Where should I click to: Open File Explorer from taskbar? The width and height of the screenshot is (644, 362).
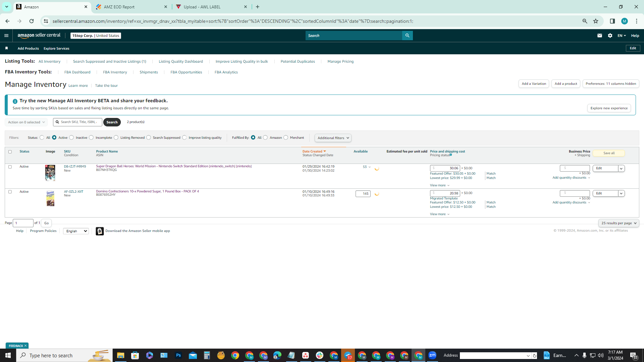point(121,355)
